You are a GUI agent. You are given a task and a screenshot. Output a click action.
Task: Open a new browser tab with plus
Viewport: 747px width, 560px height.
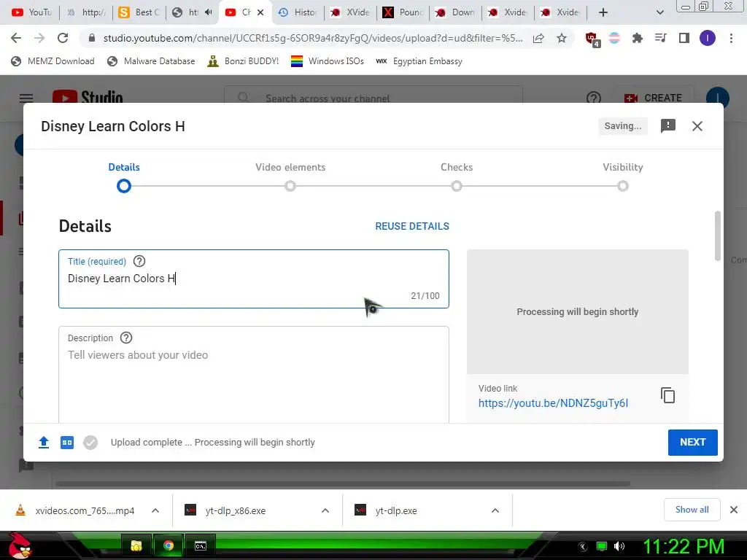click(x=603, y=12)
